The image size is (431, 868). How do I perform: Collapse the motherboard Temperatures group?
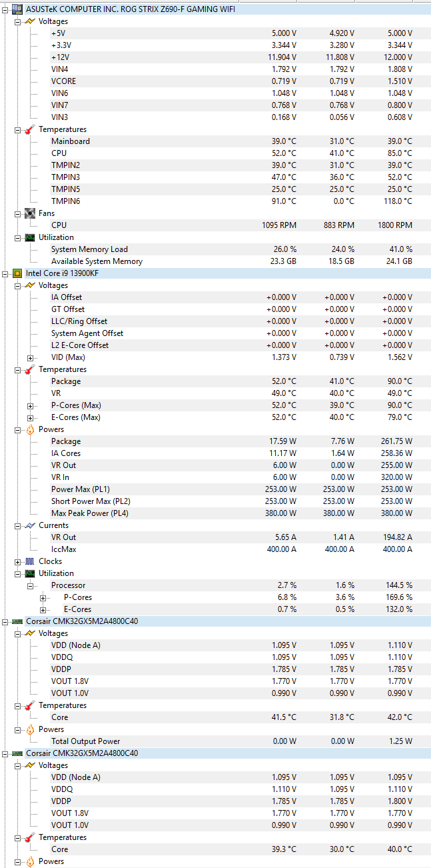point(18,129)
